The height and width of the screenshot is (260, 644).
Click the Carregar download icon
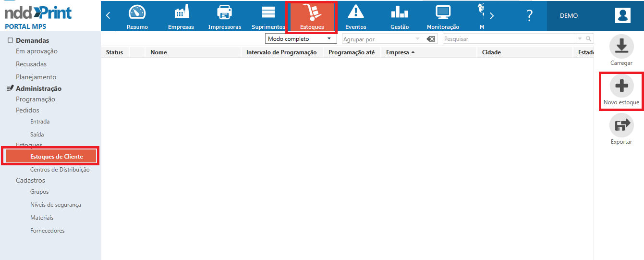(621, 46)
